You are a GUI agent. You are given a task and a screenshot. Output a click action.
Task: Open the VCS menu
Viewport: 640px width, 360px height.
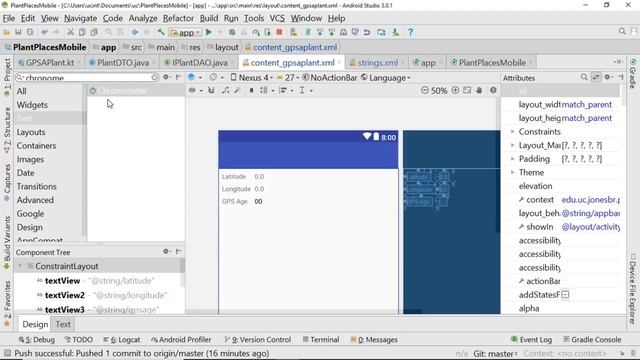click(x=277, y=18)
